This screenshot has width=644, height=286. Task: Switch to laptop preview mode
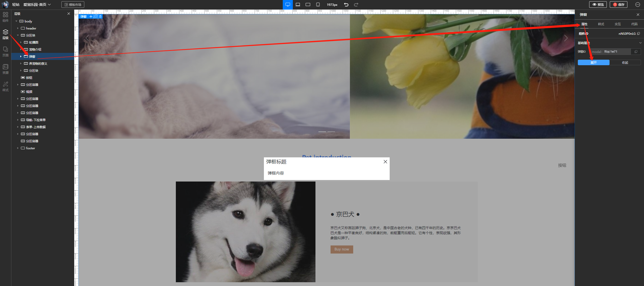pyautogui.click(x=298, y=5)
